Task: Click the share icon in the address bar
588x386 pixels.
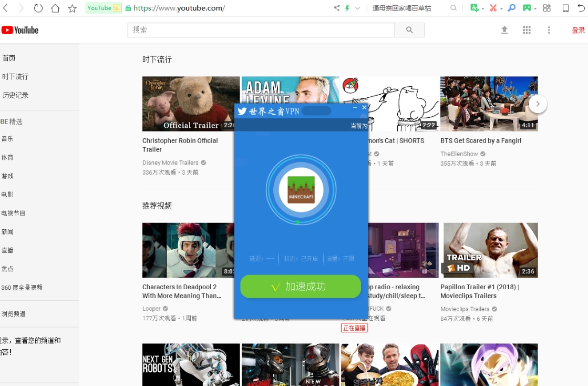Action: [x=337, y=8]
